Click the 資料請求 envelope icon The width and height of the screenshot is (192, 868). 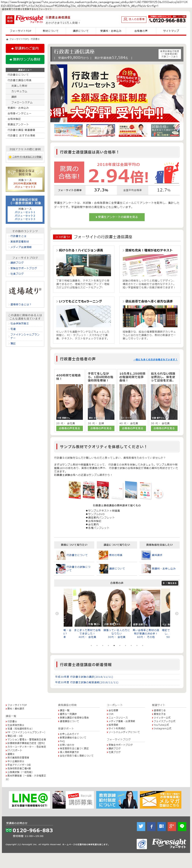(x=146, y=555)
